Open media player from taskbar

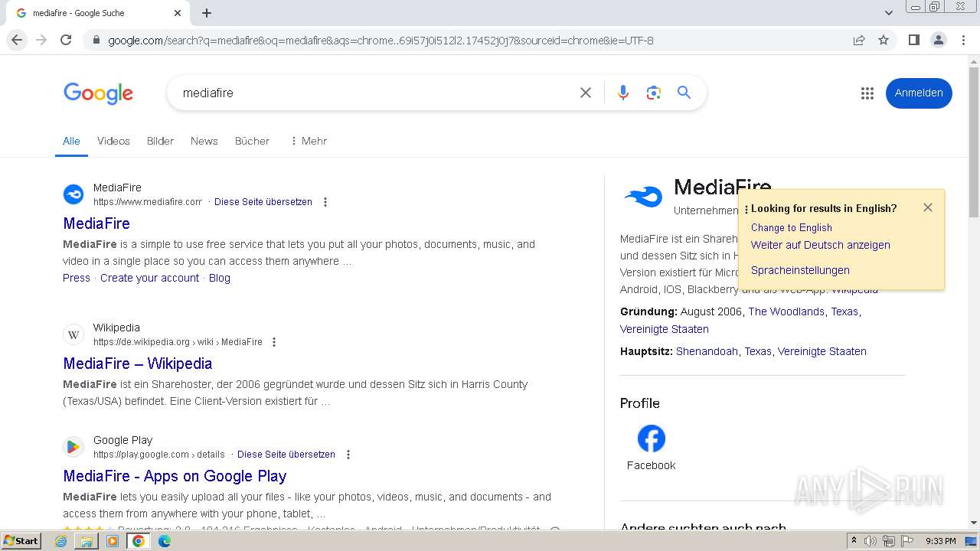click(x=113, y=541)
